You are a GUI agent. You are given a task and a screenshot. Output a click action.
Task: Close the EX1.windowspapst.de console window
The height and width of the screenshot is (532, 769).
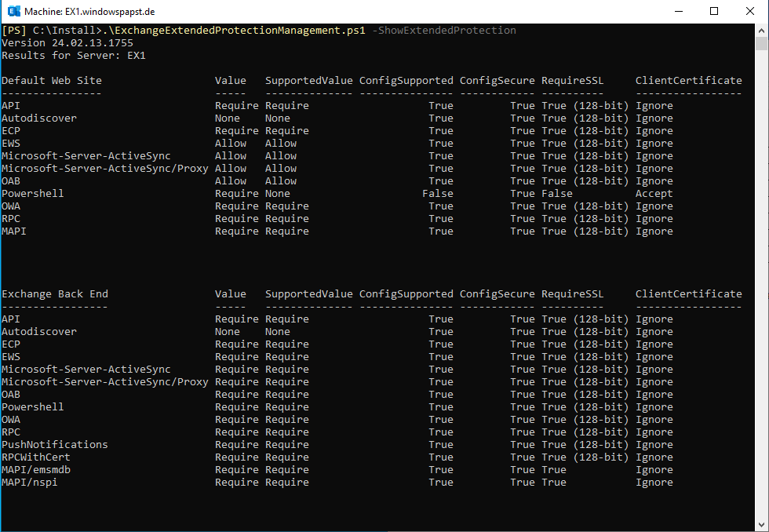(x=749, y=11)
